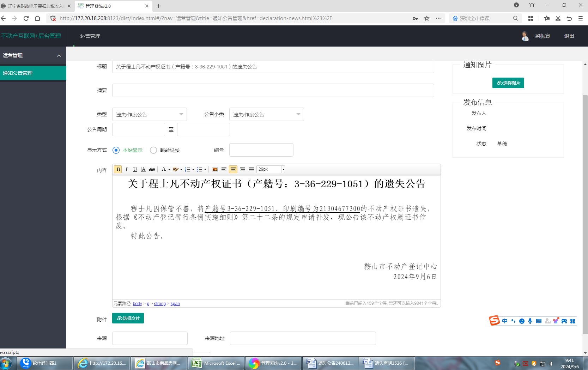Viewport: 588px width, 370px height.
Task: Click the user name 梁振寰
Action: 542,36
